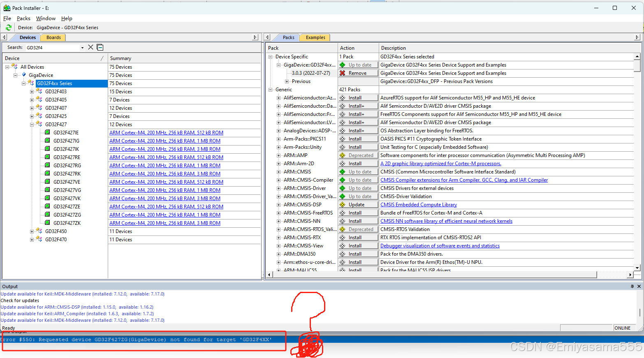
Task: Click Remove button for version 3.0.3
Action: click(358, 73)
